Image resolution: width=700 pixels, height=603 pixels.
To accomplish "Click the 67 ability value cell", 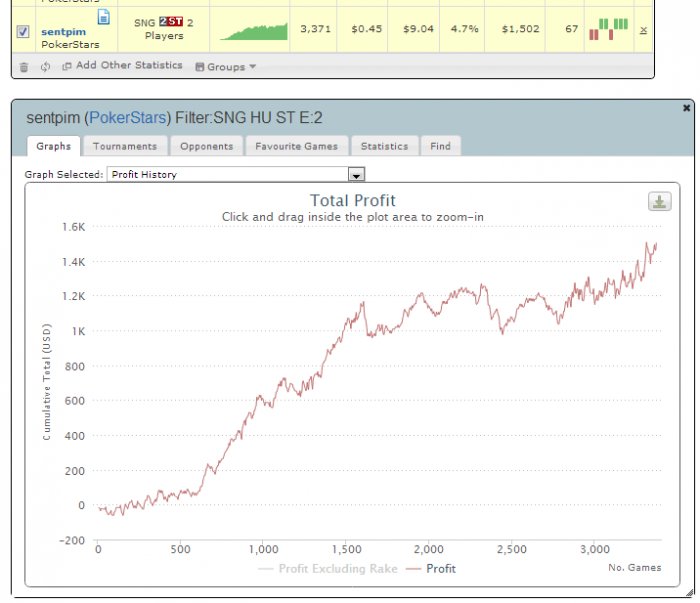I will click(571, 29).
